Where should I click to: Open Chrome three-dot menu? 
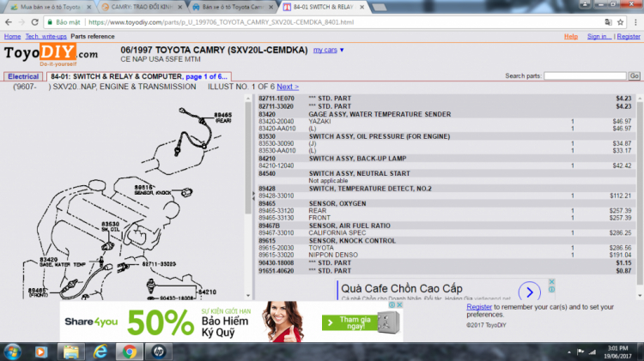(635, 22)
